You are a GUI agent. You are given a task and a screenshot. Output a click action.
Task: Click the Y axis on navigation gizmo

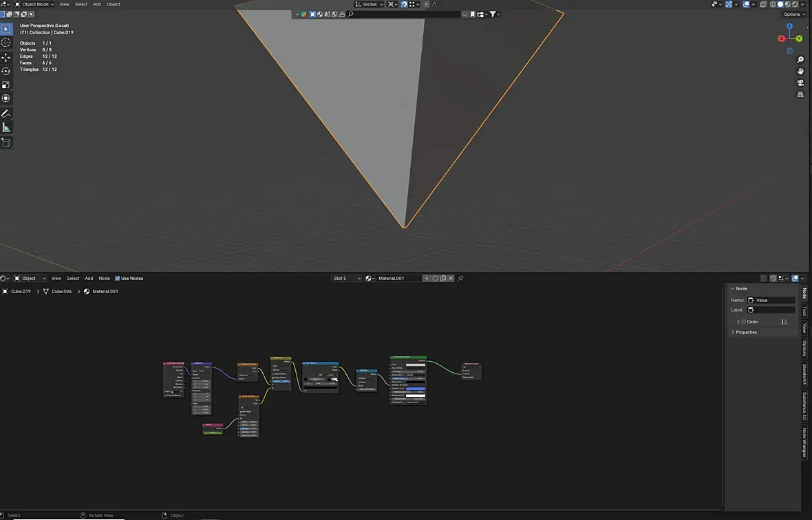click(x=799, y=39)
